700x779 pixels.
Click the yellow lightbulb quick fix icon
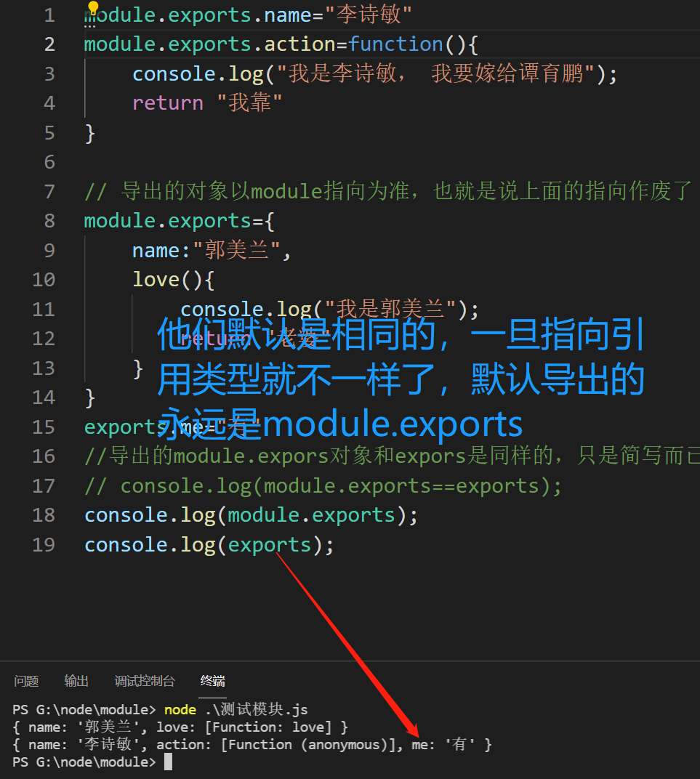(93, 8)
